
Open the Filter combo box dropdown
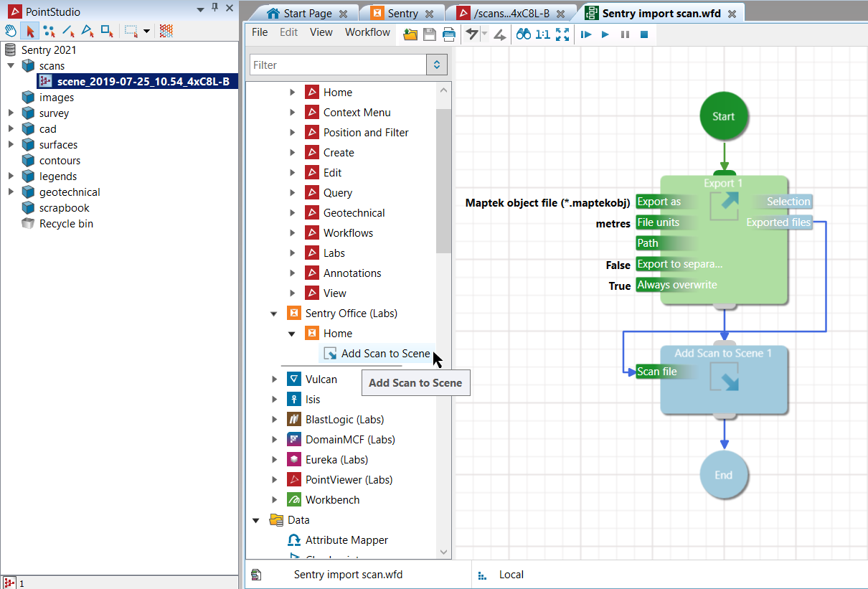[x=436, y=65]
